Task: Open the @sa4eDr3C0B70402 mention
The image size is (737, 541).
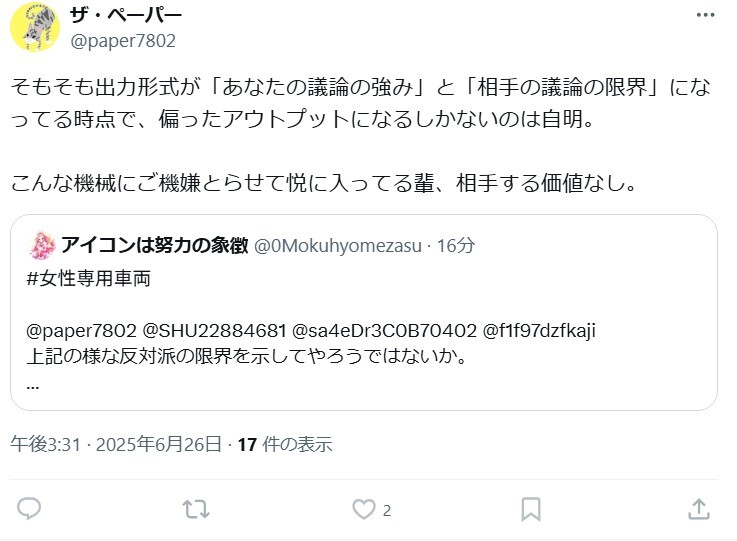Action: pos(384,331)
